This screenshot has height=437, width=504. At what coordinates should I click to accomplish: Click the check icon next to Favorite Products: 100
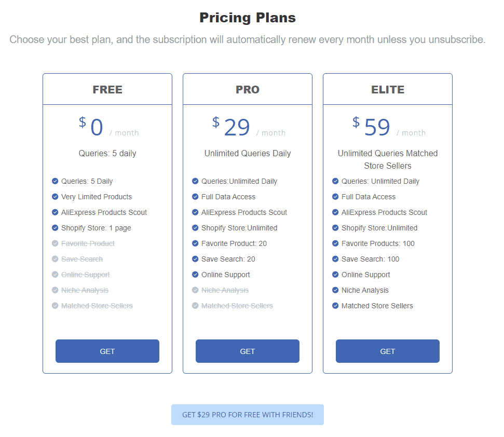[335, 243]
